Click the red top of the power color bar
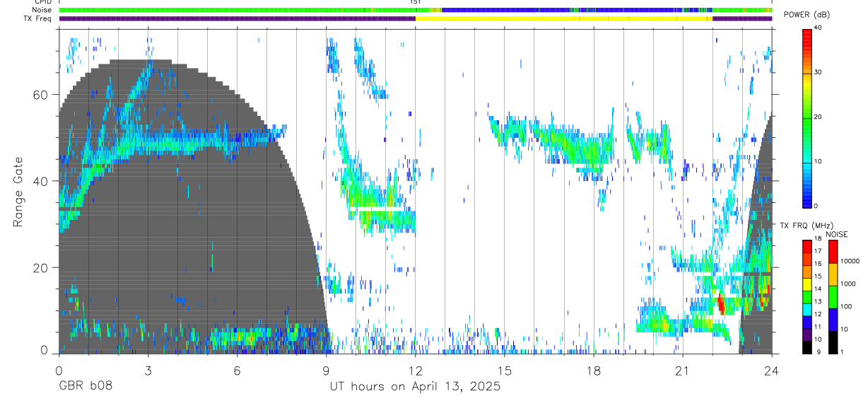 click(807, 39)
